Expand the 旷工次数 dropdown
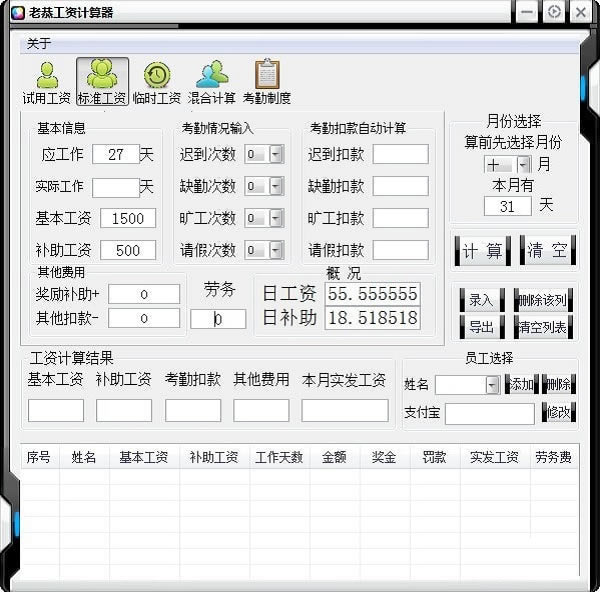The image size is (600, 592). pyautogui.click(x=276, y=218)
